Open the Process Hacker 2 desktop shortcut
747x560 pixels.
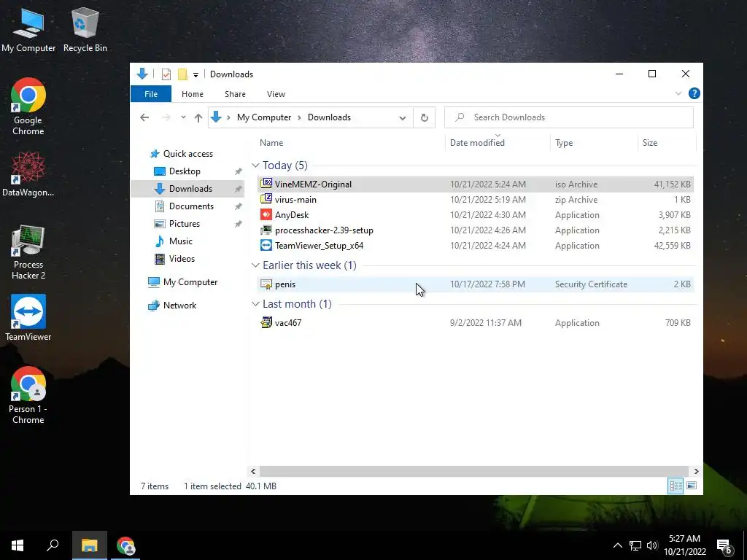point(28,252)
